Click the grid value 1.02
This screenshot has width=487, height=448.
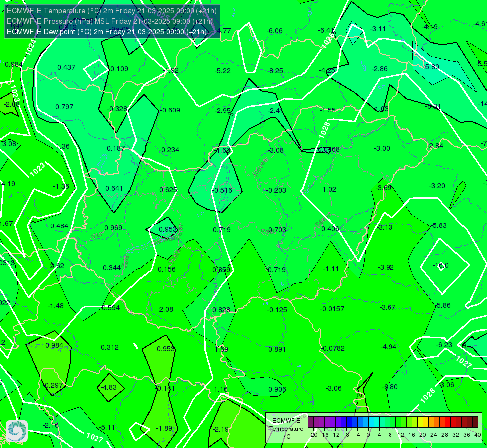pos(329,189)
